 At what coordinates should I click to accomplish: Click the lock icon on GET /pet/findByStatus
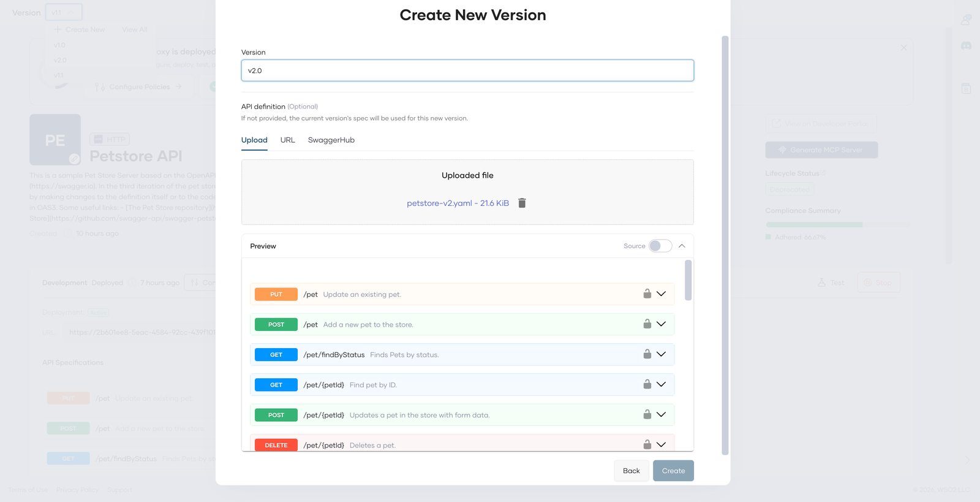click(x=647, y=354)
